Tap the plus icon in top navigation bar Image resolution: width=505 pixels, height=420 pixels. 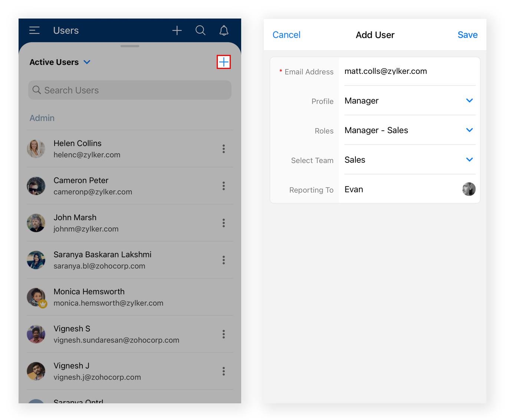(177, 30)
